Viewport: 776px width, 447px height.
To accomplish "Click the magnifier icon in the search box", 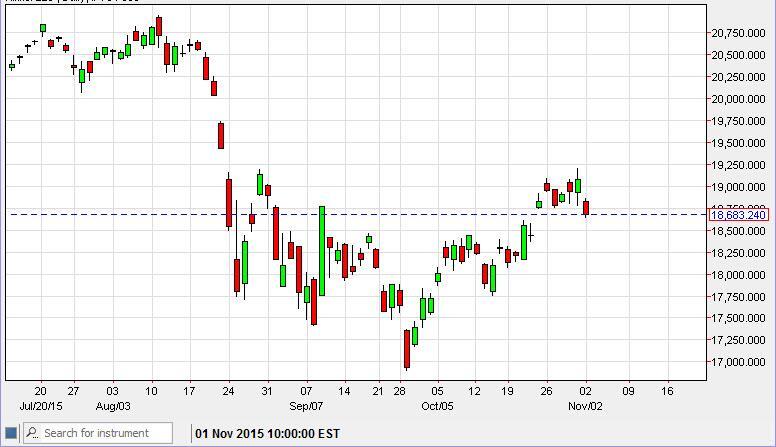I will pos(32,433).
